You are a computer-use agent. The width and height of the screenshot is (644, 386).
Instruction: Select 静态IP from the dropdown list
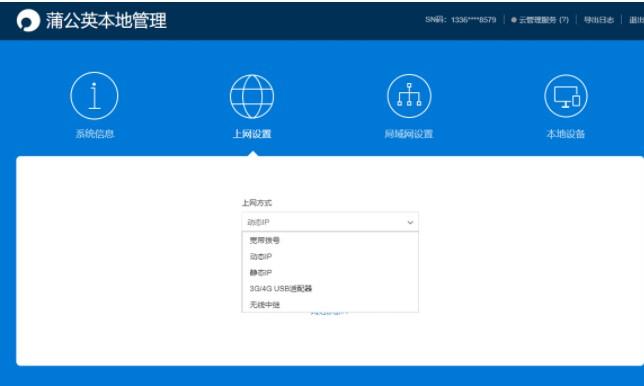pyautogui.click(x=330, y=272)
